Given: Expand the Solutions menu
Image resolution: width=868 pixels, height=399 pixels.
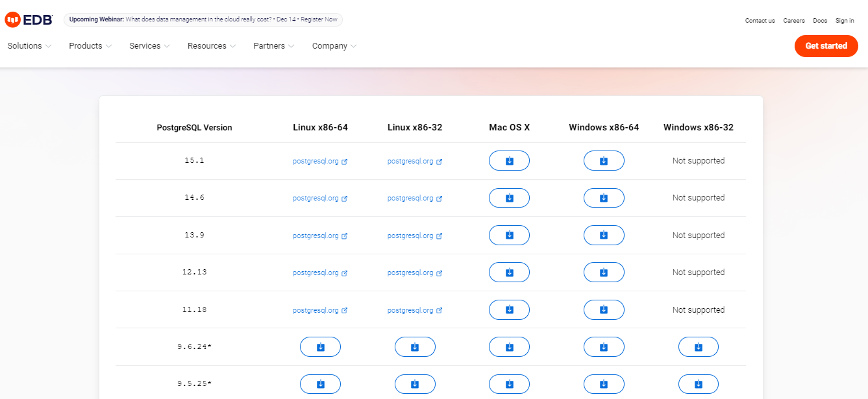Looking at the screenshot, I should 29,46.
